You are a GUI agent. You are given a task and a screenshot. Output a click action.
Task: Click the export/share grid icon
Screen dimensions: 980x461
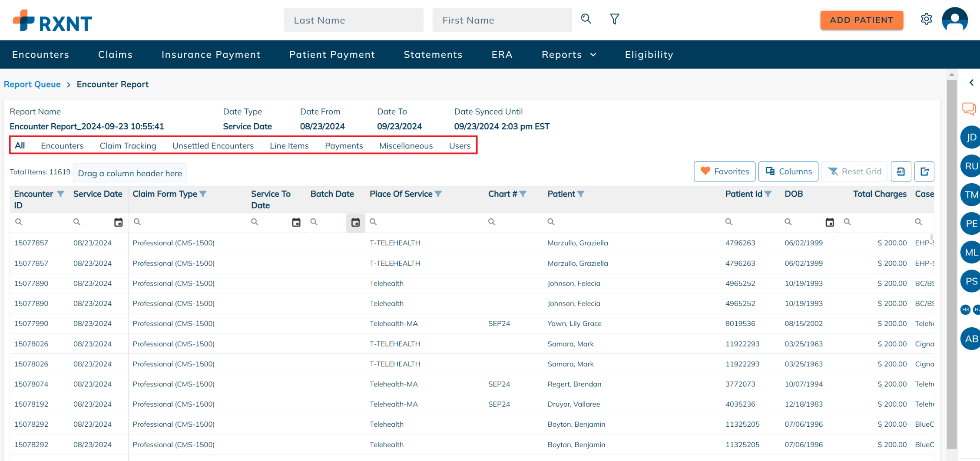924,171
